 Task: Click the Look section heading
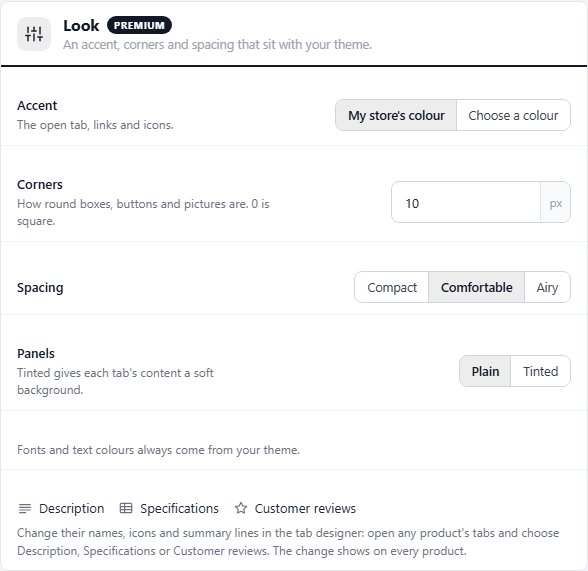(x=81, y=25)
